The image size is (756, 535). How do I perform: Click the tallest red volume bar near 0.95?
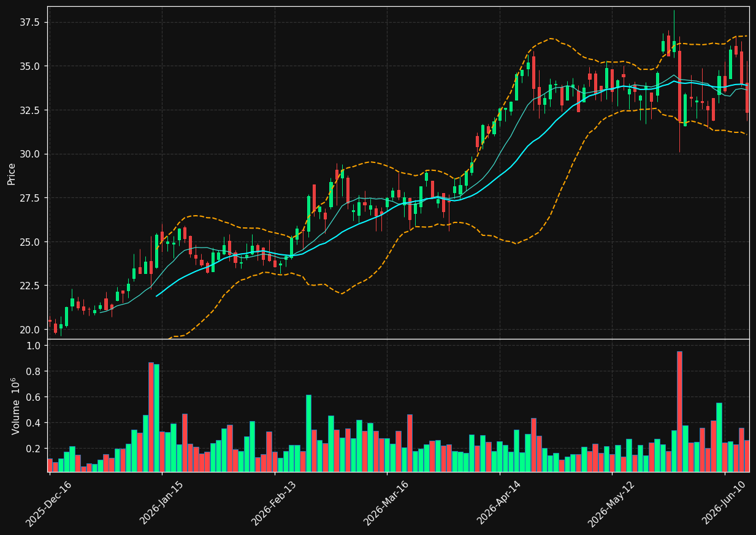click(x=679, y=411)
